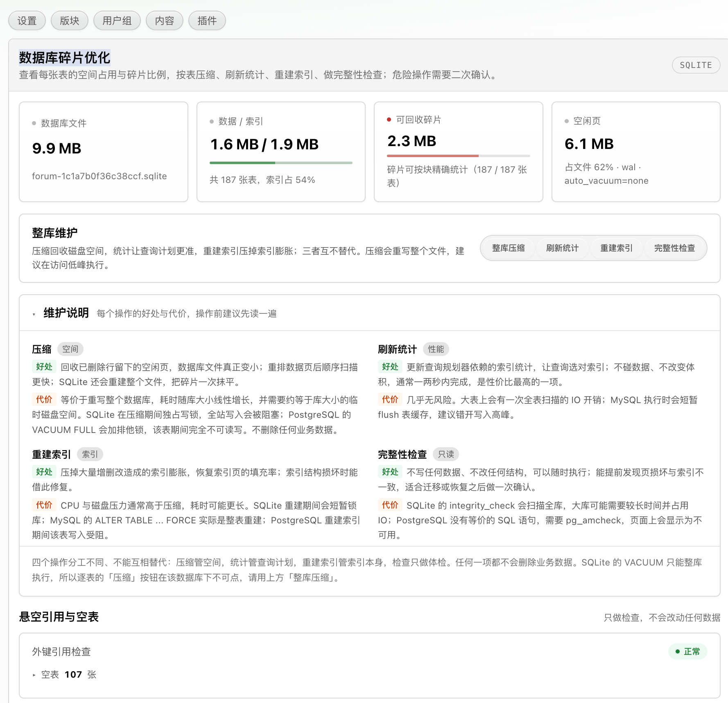Run 刷新统计 for the whole database

tap(563, 248)
